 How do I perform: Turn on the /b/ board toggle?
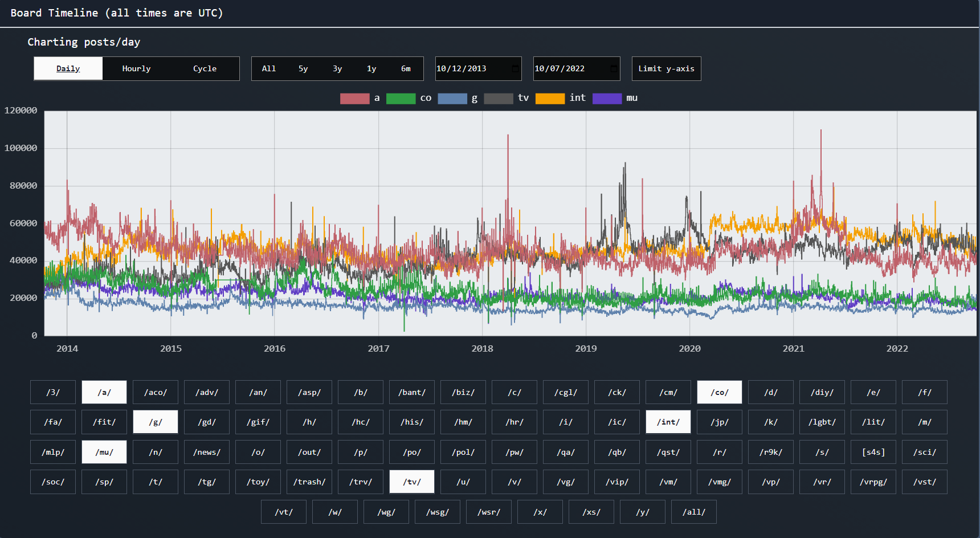(361, 392)
